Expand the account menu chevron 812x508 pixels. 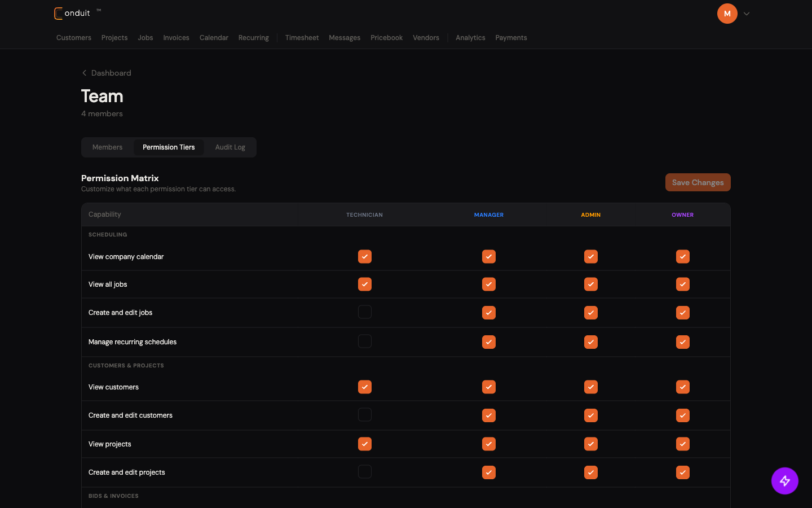tap(747, 14)
